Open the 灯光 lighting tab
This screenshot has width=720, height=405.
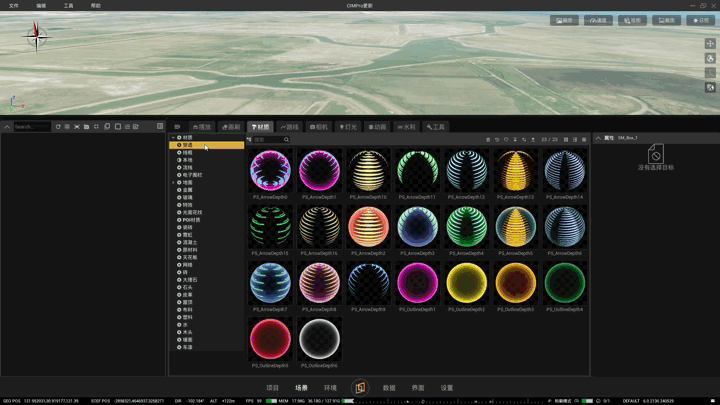(x=348, y=127)
